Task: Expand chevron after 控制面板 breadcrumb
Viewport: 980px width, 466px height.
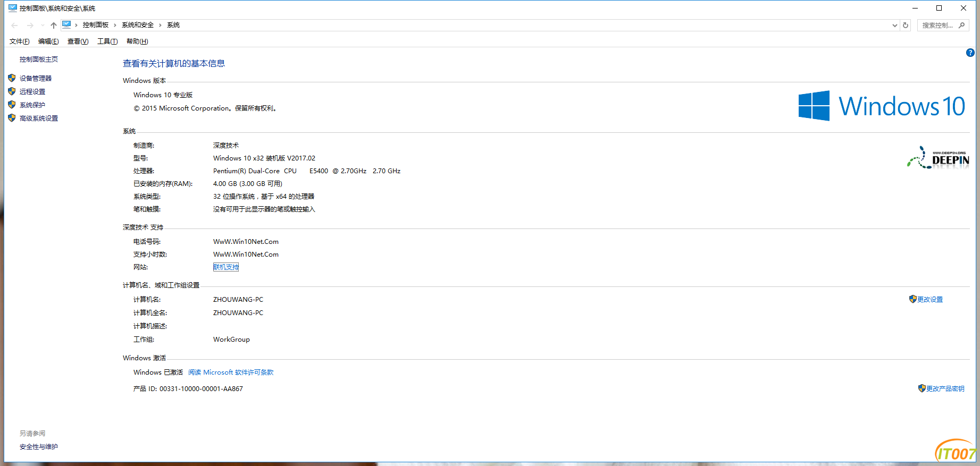Action: click(x=115, y=25)
